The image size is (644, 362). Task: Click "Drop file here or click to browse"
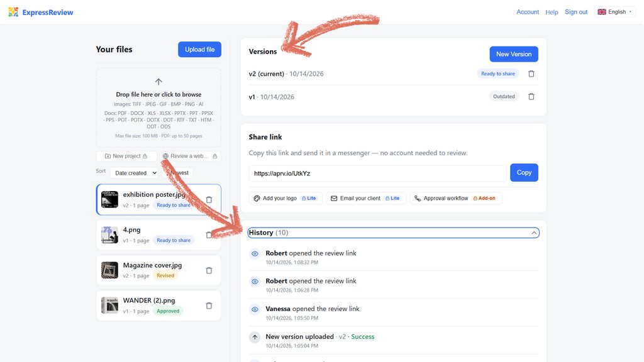click(x=158, y=94)
